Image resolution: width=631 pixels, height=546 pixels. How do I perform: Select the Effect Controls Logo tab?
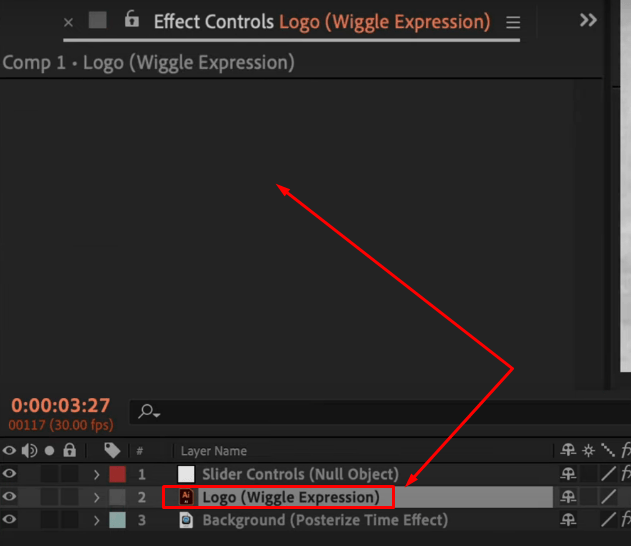click(x=322, y=21)
